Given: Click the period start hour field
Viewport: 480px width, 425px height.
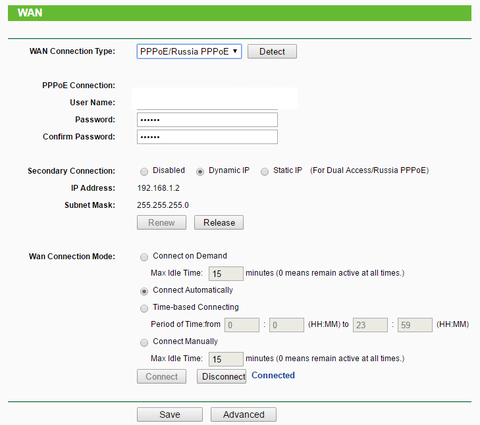Looking at the screenshot, I should (x=242, y=325).
